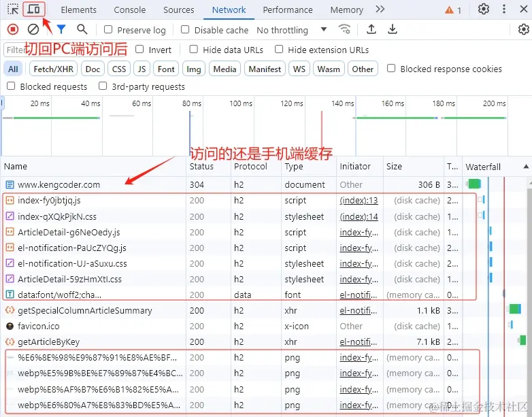Switch to the Memory tab
The width and height of the screenshot is (532, 417).
coord(346,10)
